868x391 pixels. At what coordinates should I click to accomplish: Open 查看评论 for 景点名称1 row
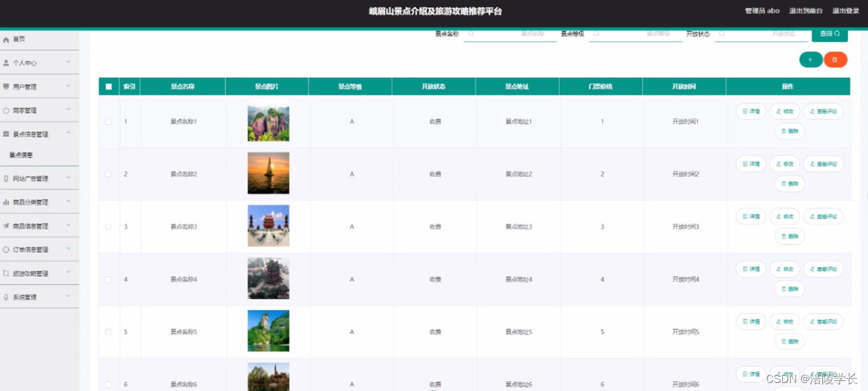(823, 111)
